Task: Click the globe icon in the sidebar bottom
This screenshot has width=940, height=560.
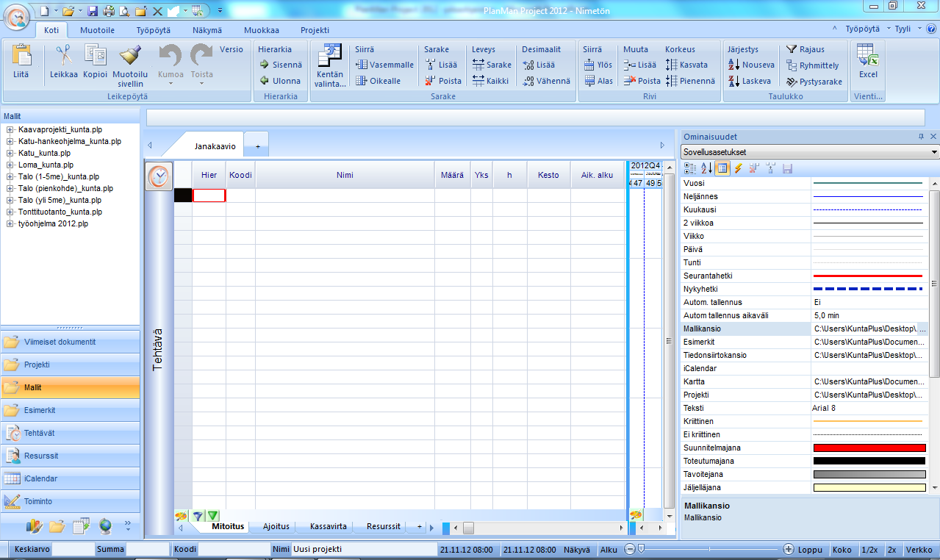Action: (105, 525)
